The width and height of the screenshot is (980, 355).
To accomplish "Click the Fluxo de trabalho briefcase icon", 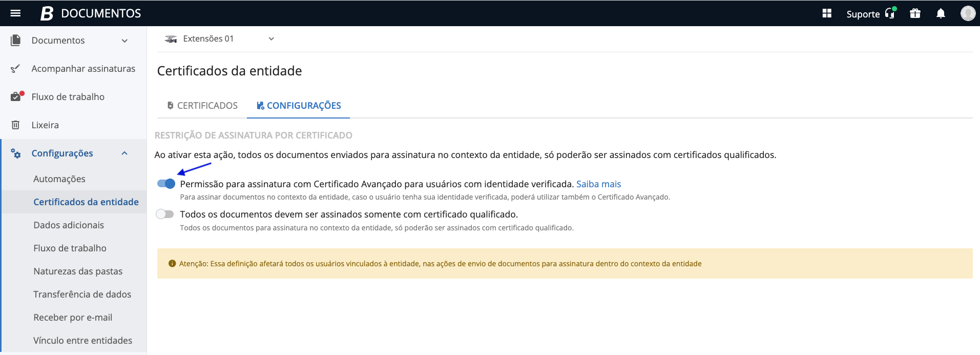I will coord(16,97).
